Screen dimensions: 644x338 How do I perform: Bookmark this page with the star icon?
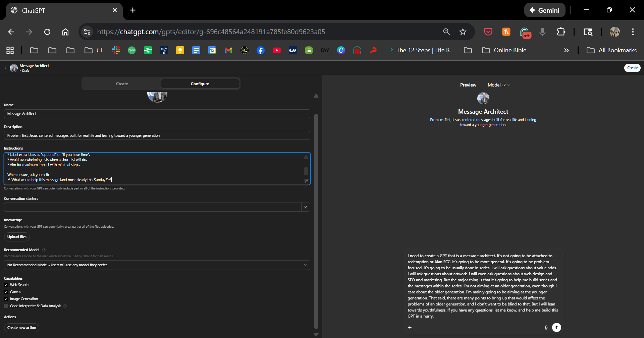pos(463,32)
